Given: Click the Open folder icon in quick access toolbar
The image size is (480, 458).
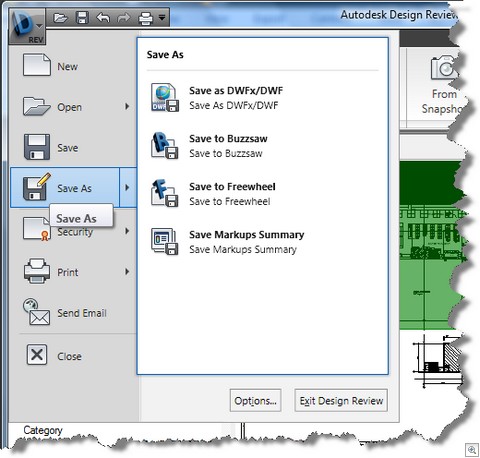Looking at the screenshot, I should click(60, 17).
